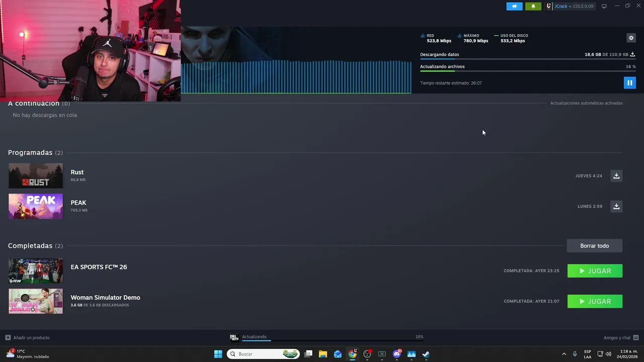Click 'Completadas (2)' section header
This screenshot has width=644, height=362.
point(35,246)
